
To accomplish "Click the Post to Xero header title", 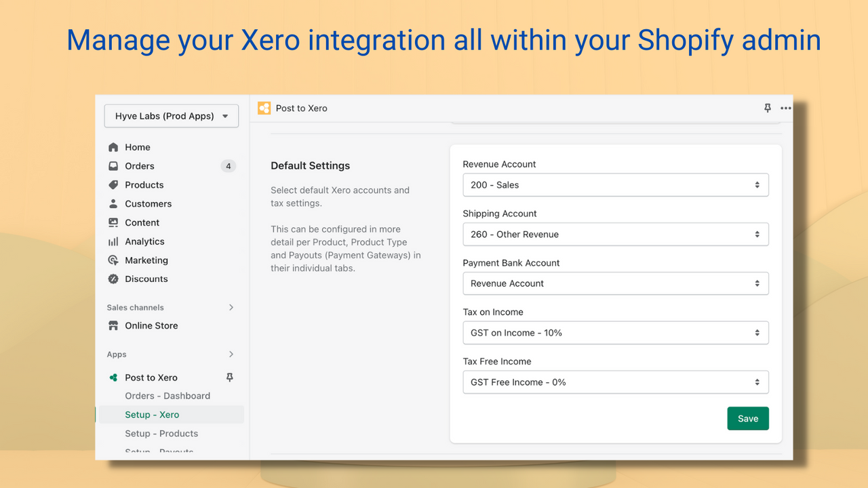I will pos(302,108).
